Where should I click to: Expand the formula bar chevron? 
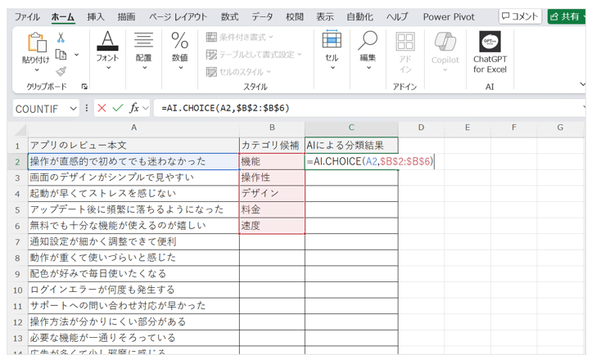pos(585,108)
